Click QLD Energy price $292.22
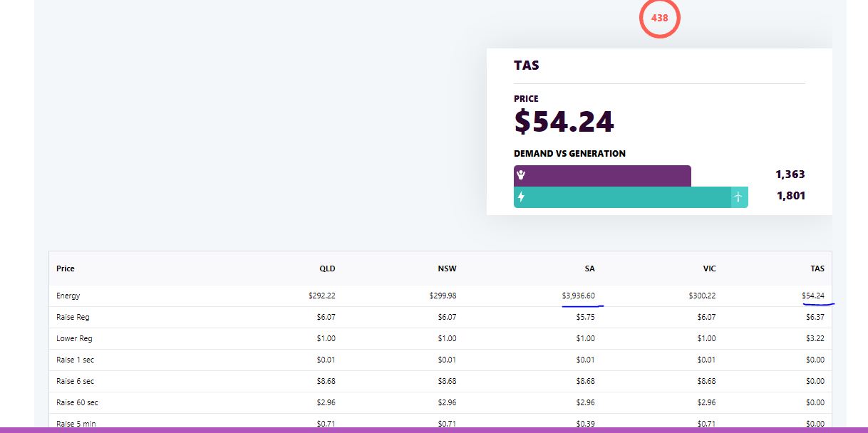This screenshot has width=868, height=433. point(322,296)
